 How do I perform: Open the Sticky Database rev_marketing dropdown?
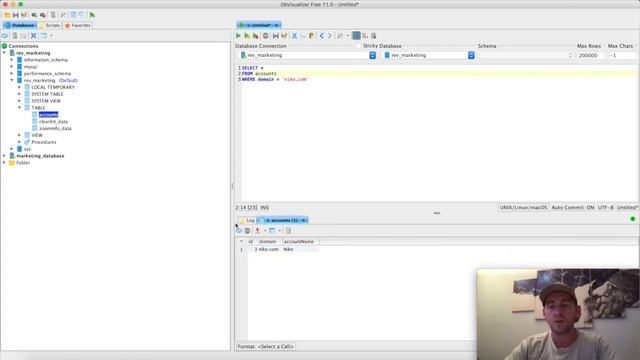click(x=471, y=55)
